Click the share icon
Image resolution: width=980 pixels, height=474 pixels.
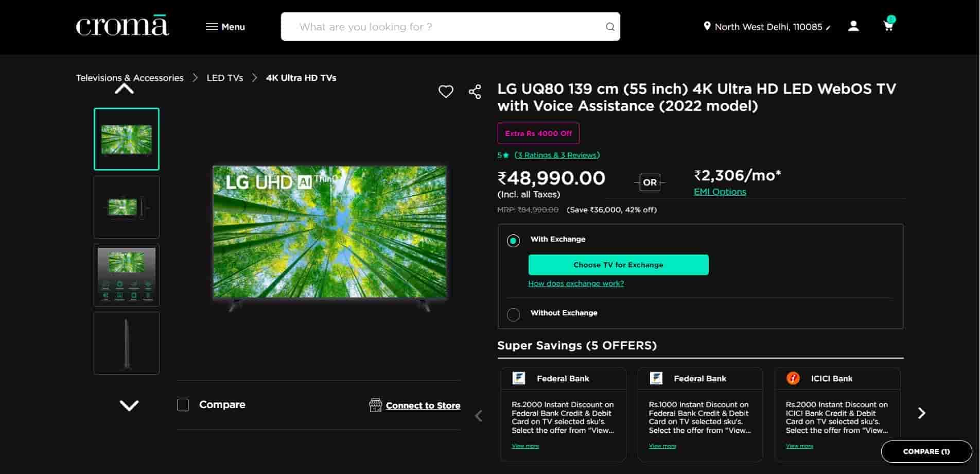(x=475, y=92)
